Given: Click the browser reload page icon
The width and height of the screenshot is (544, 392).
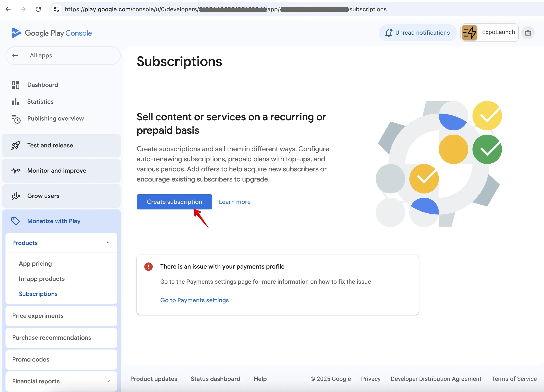Looking at the screenshot, I should [x=38, y=9].
